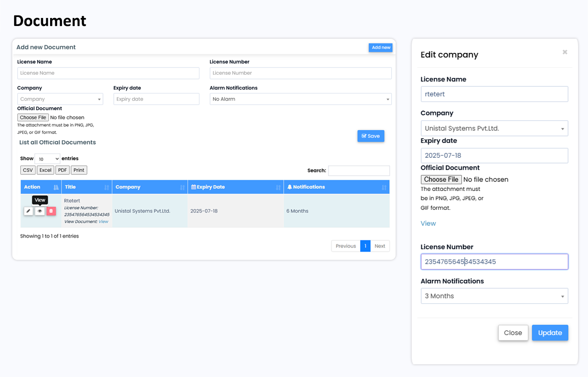
Task: Expand the No Alarm notifications dropdown
Action: [301, 99]
